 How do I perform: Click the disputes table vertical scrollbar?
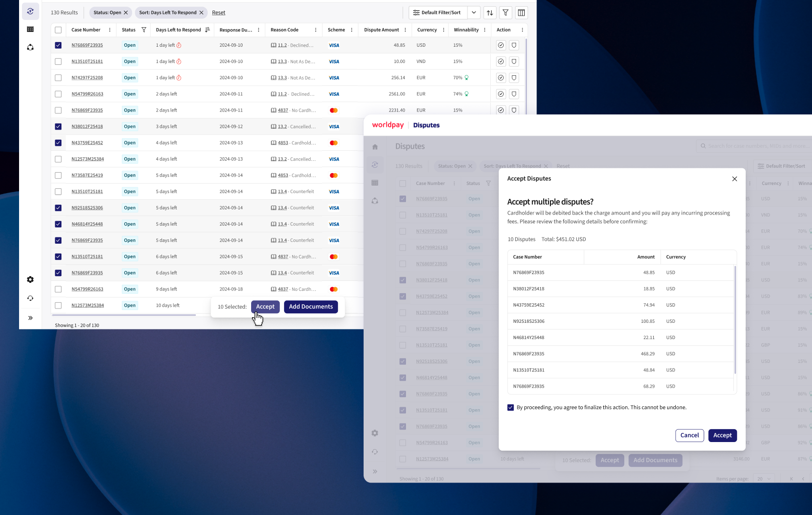[x=526, y=76]
